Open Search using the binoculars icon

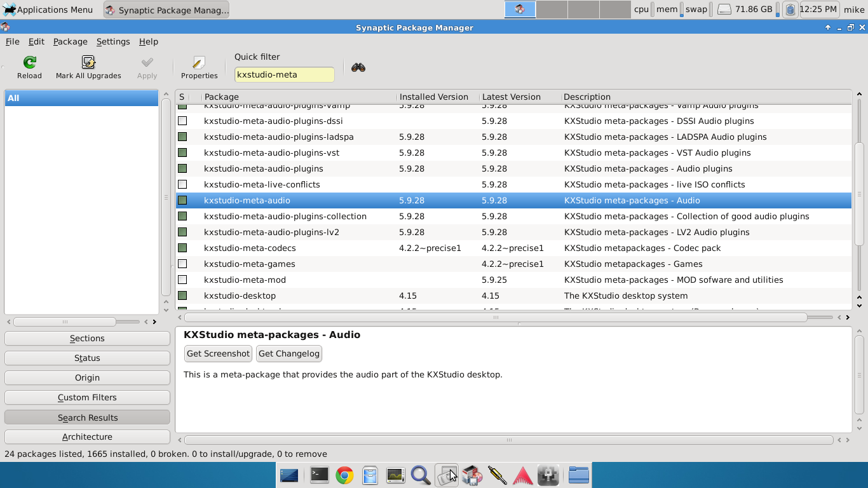tap(358, 67)
